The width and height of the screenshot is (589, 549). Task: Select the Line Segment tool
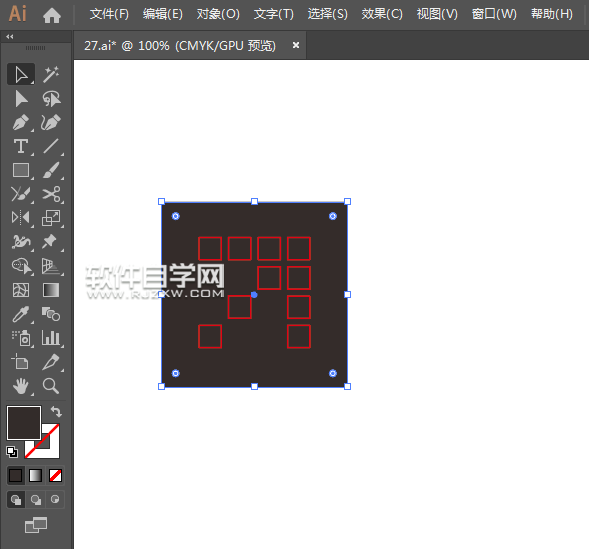(51, 146)
